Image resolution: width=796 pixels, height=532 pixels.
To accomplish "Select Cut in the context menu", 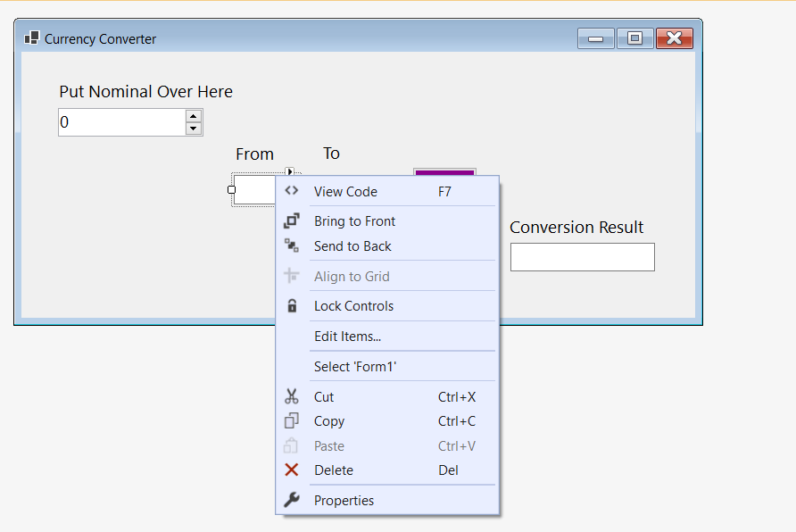I will pos(388,397).
